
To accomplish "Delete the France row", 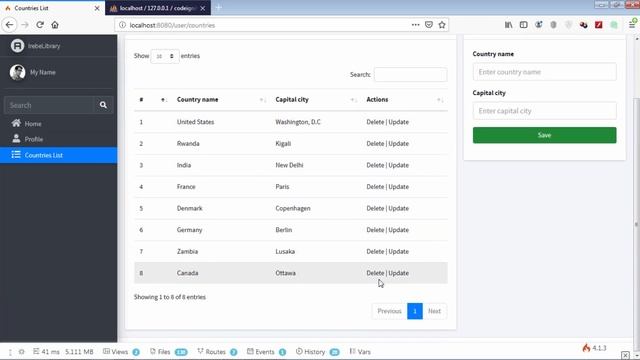I will 375,187.
